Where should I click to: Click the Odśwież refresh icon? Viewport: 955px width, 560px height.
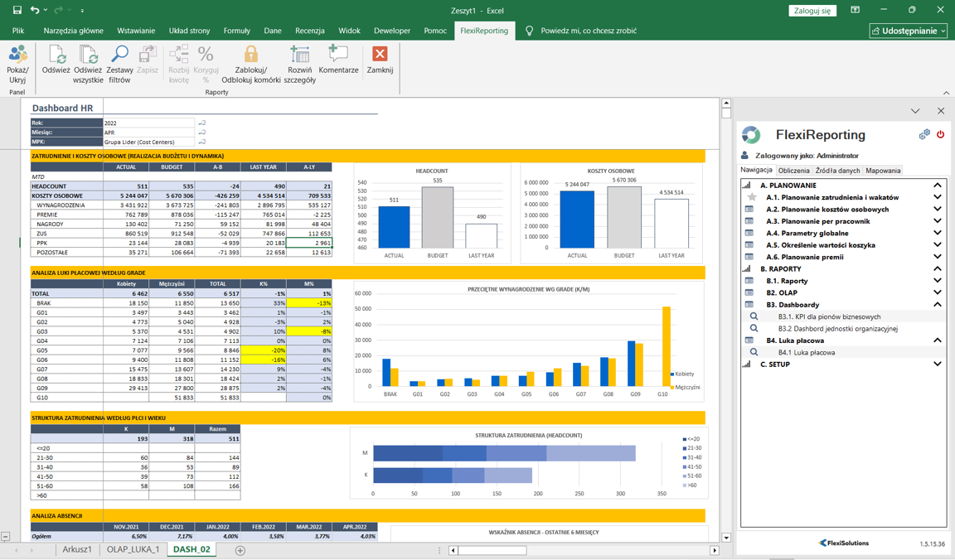pos(56,56)
